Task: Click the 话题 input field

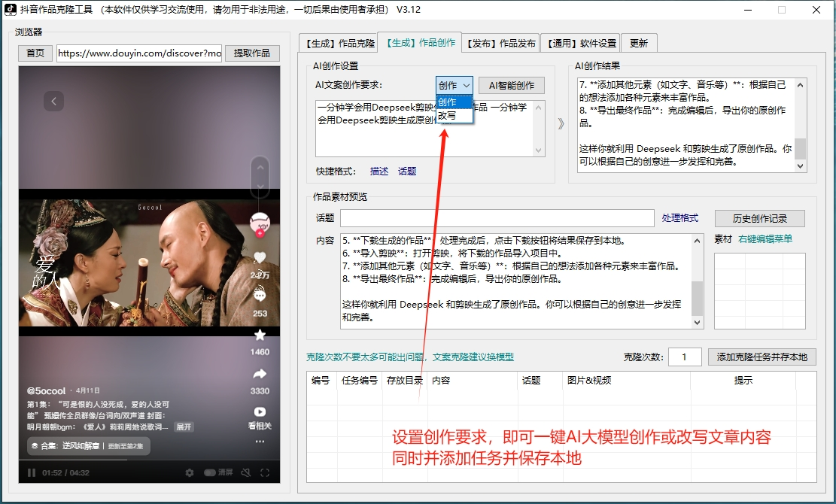Action: (x=497, y=218)
